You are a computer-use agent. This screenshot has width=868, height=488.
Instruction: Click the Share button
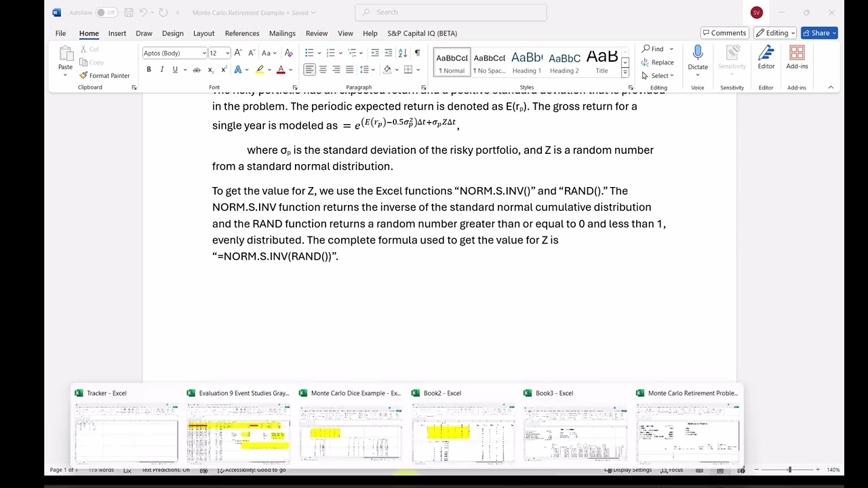[819, 33]
